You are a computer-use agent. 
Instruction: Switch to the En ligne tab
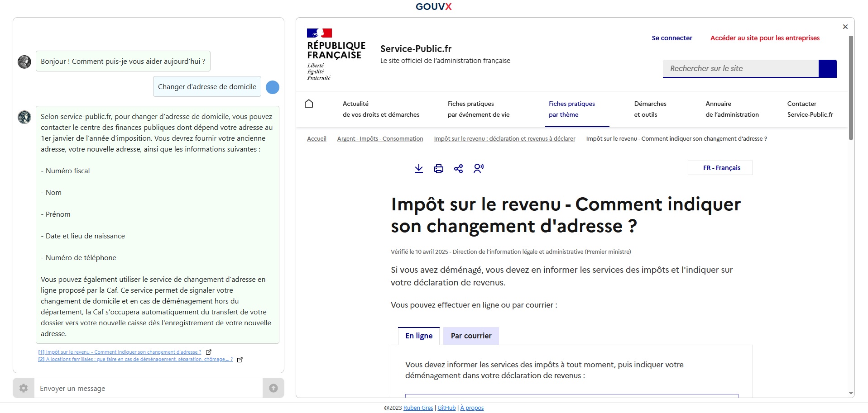tap(419, 336)
